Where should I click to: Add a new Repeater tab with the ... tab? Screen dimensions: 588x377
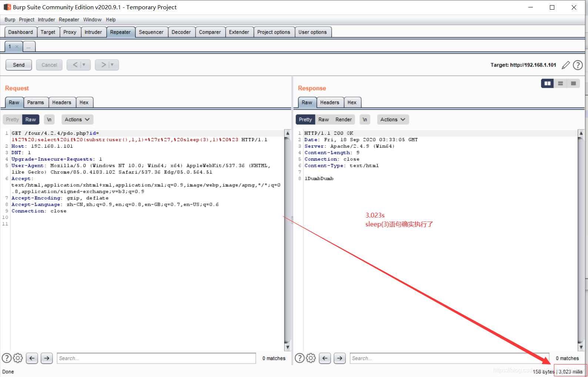tap(29, 47)
